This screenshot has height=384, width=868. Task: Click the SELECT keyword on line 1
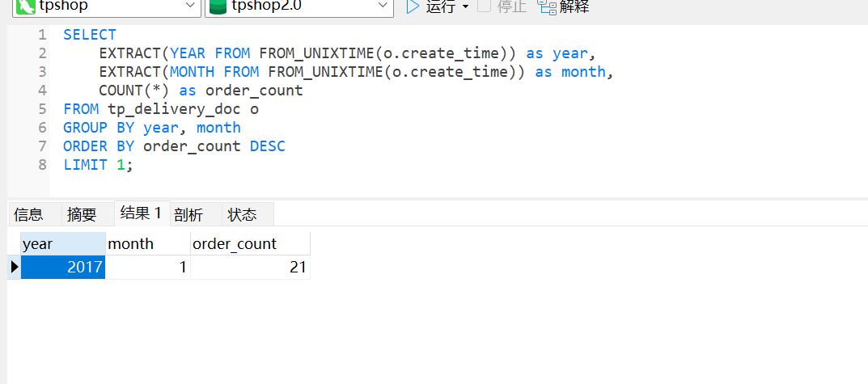pyautogui.click(x=90, y=35)
